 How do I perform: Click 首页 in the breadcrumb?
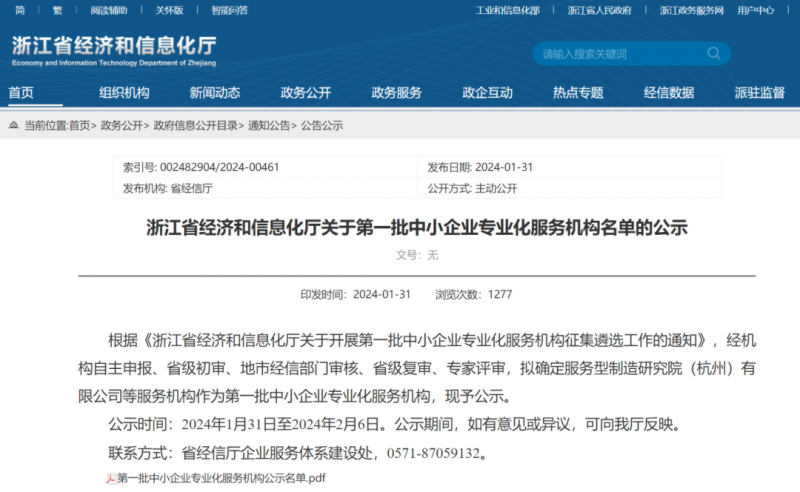click(80, 126)
